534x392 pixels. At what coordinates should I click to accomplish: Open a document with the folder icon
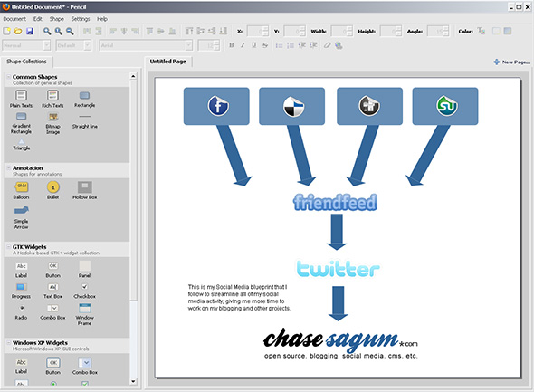pos(18,32)
